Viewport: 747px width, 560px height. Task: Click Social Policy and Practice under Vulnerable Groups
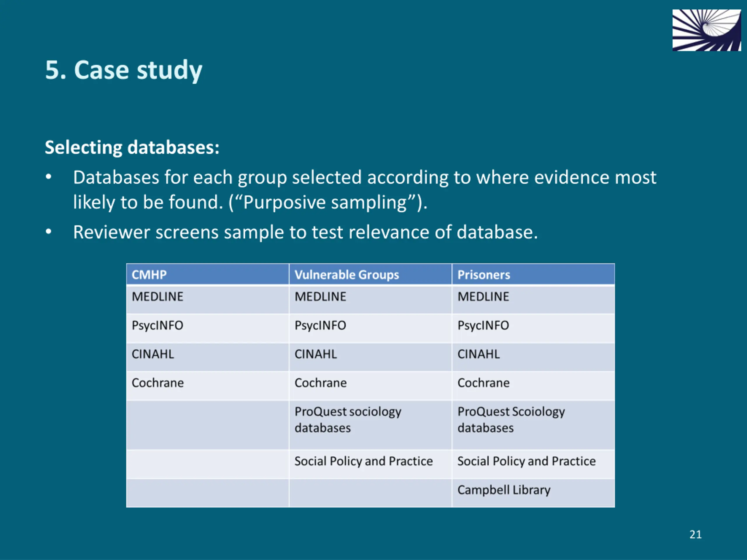coord(363,461)
